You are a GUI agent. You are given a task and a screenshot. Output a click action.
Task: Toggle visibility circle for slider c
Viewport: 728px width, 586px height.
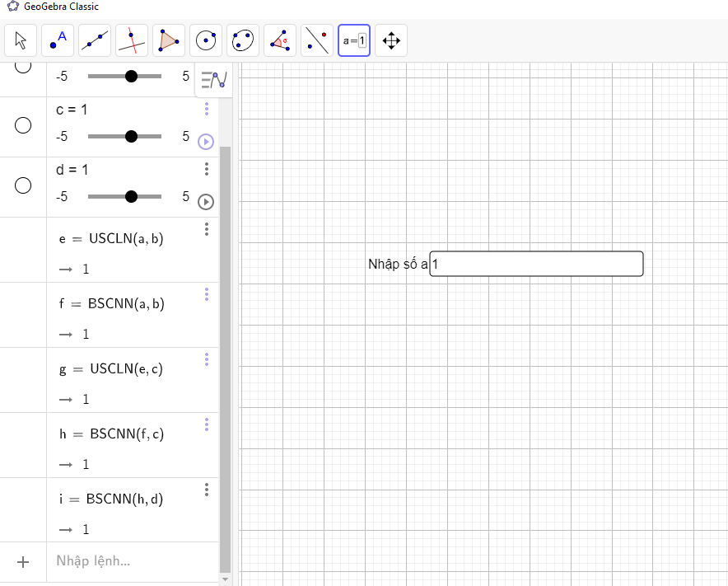tap(23, 125)
